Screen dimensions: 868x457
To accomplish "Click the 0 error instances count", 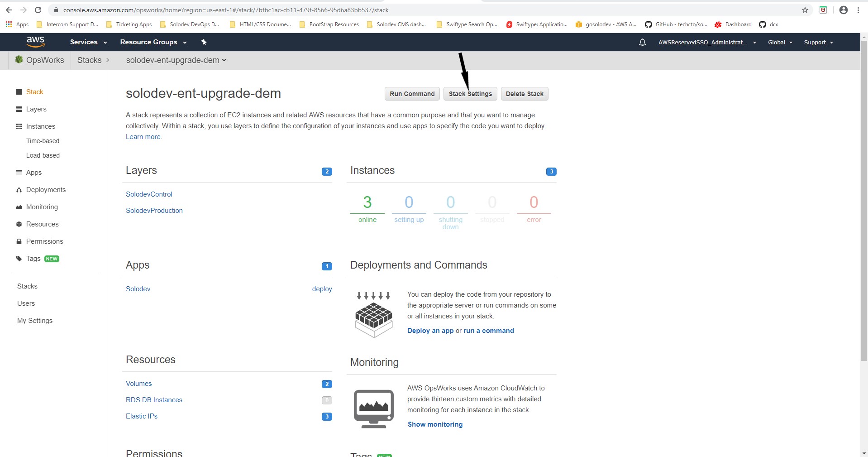I will [x=534, y=202].
